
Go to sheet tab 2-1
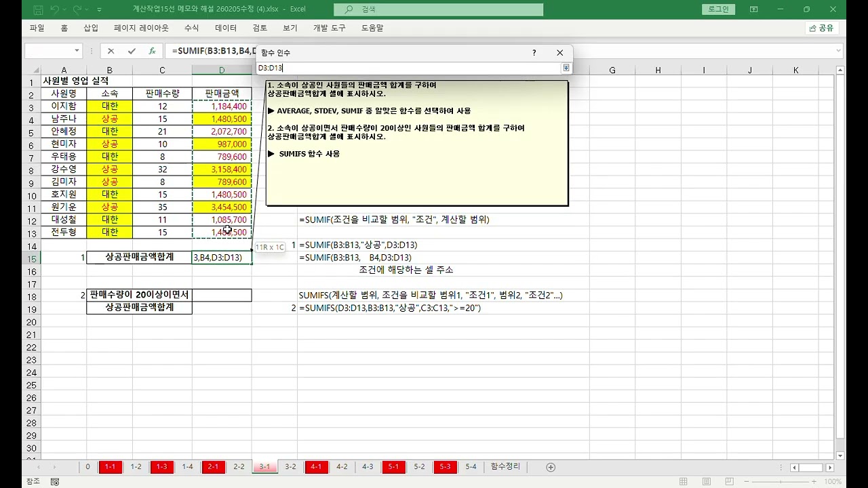(213, 467)
